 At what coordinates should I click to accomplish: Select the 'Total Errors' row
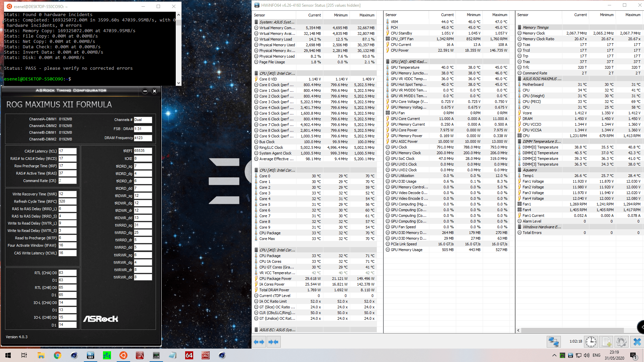[579, 233]
